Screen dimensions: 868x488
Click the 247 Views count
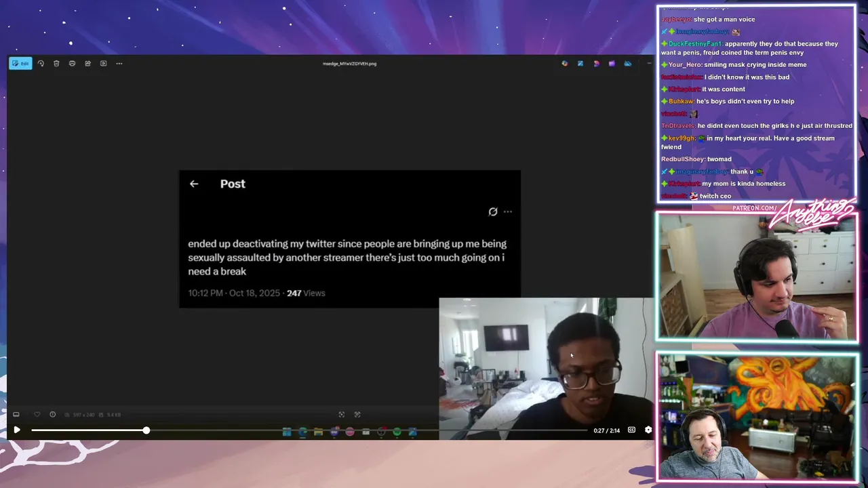[306, 293]
